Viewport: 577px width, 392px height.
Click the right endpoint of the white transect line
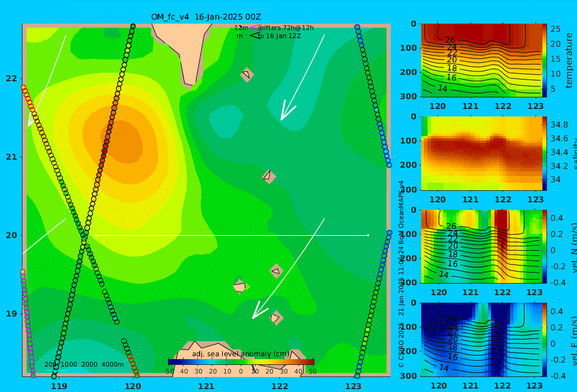point(368,235)
